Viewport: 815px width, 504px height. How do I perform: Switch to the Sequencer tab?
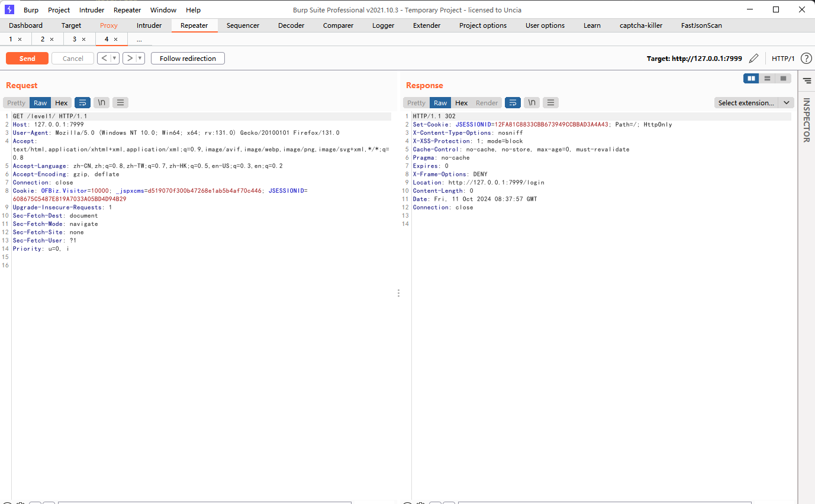[243, 25]
